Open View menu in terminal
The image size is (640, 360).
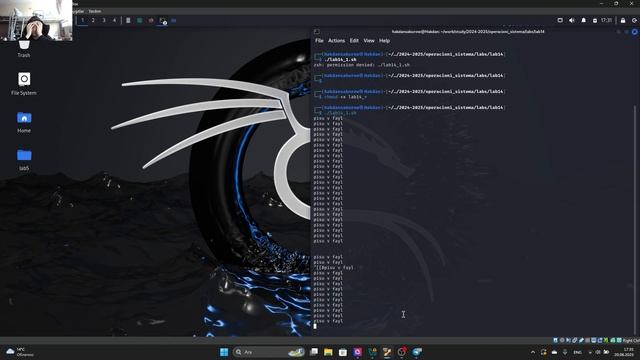click(369, 40)
